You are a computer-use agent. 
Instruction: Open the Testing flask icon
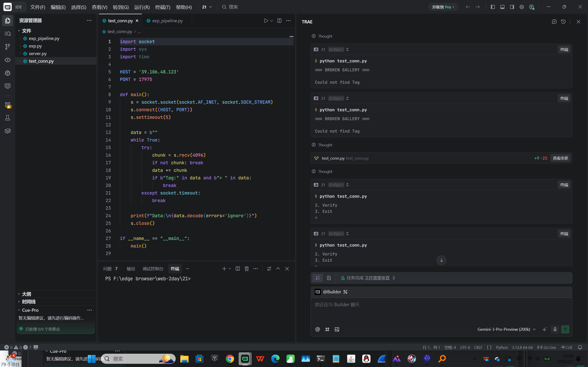8,118
